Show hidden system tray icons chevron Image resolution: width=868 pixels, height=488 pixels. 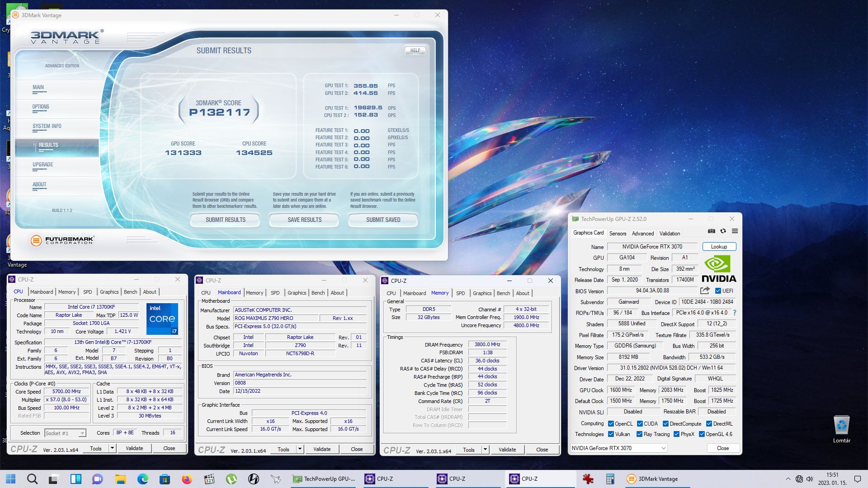tap(788, 479)
